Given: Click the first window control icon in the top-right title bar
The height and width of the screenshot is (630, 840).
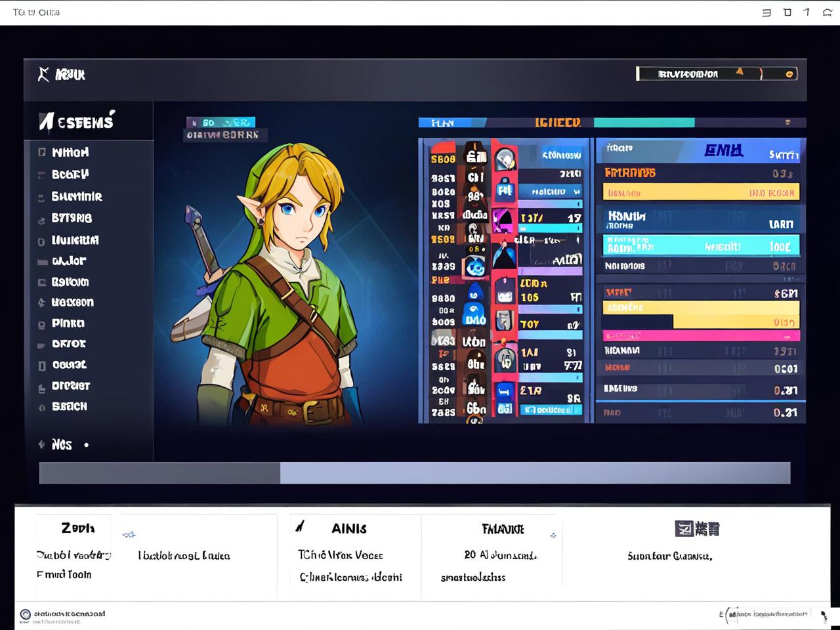Looking at the screenshot, I should click(766, 12).
